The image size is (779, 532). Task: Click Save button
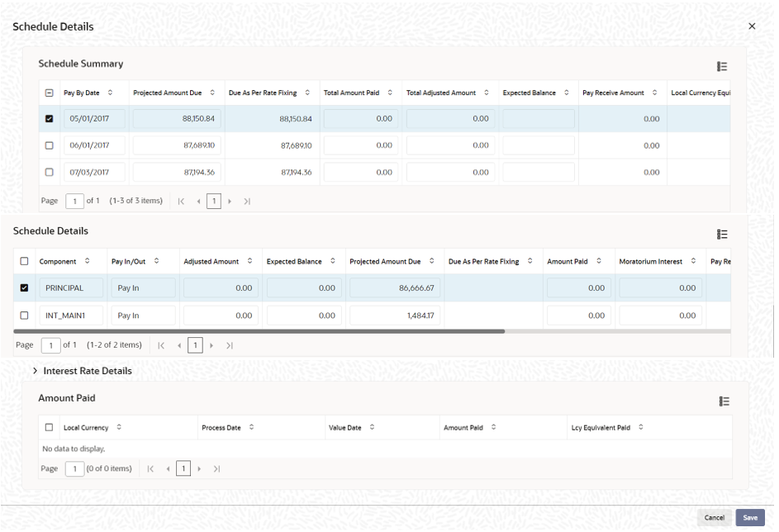[x=750, y=518]
